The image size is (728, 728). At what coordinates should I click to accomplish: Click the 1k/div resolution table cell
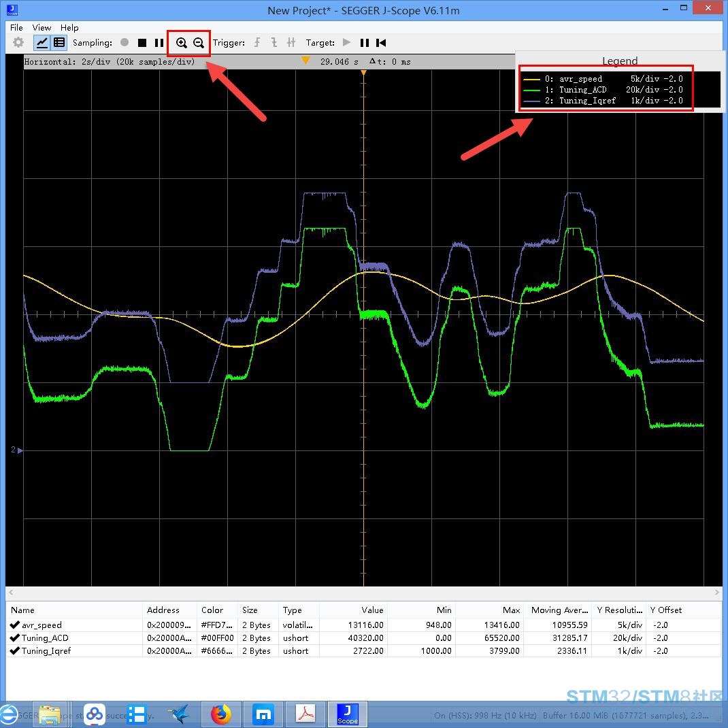[618, 650]
